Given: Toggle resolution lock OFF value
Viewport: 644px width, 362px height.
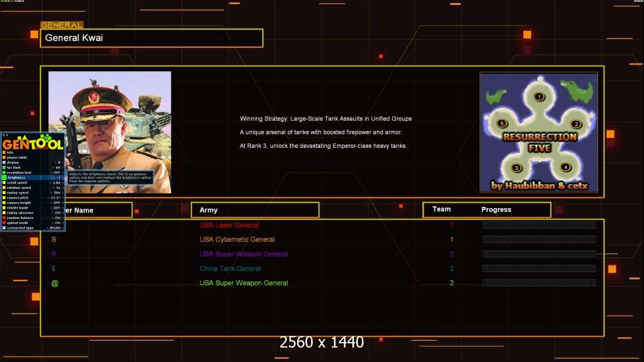Looking at the screenshot, I should click(x=57, y=173).
